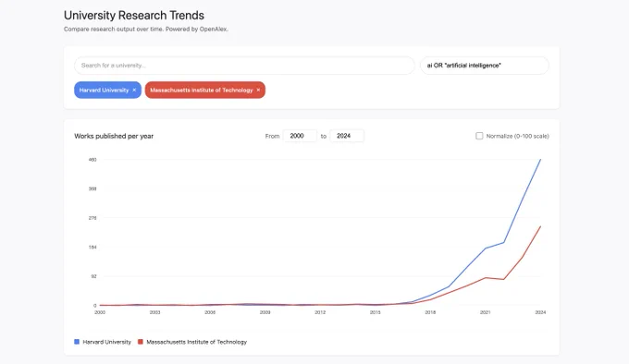Enable the Normalize (0-100 scale) checkbox
The width and height of the screenshot is (629, 364).
(x=479, y=136)
